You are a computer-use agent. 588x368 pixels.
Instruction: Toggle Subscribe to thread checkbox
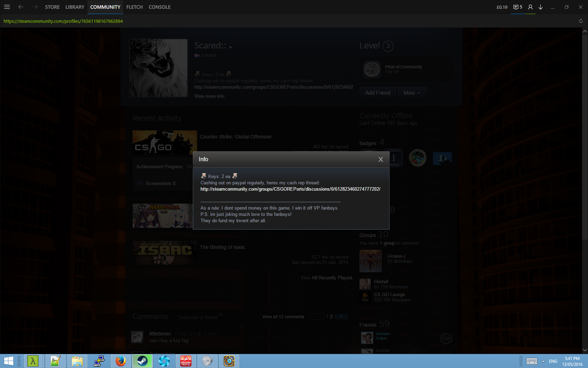click(x=176, y=318)
